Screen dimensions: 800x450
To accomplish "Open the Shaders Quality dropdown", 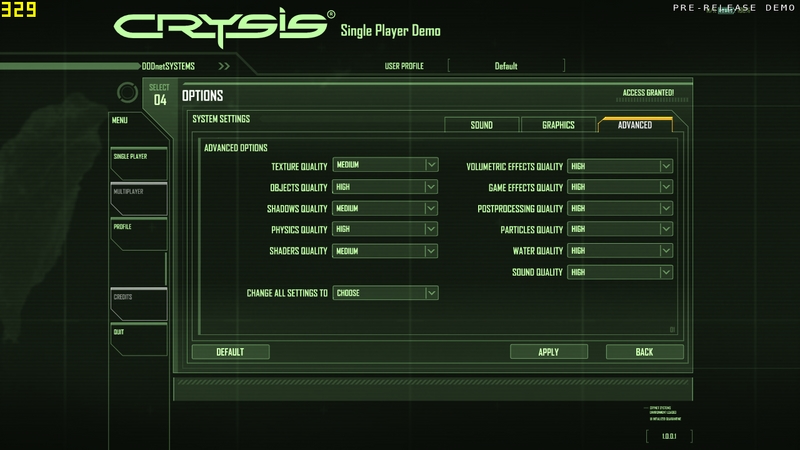I will (x=385, y=251).
